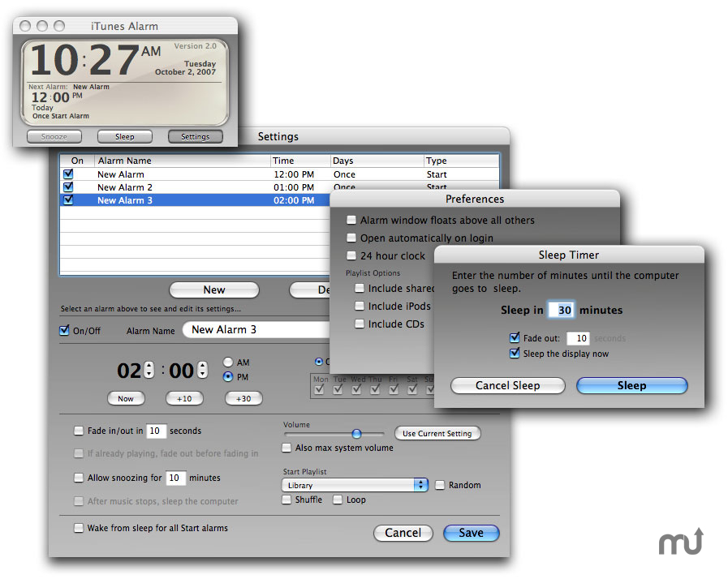The width and height of the screenshot is (728, 579).
Task: Click the Volume slider knob
Action: pyautogui.click(x=356, y=434)
